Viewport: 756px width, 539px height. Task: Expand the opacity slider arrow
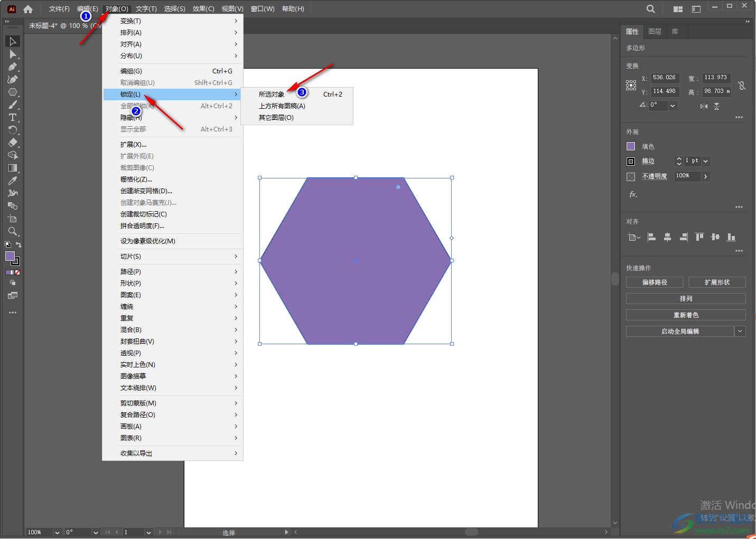[x=706, y=176]
